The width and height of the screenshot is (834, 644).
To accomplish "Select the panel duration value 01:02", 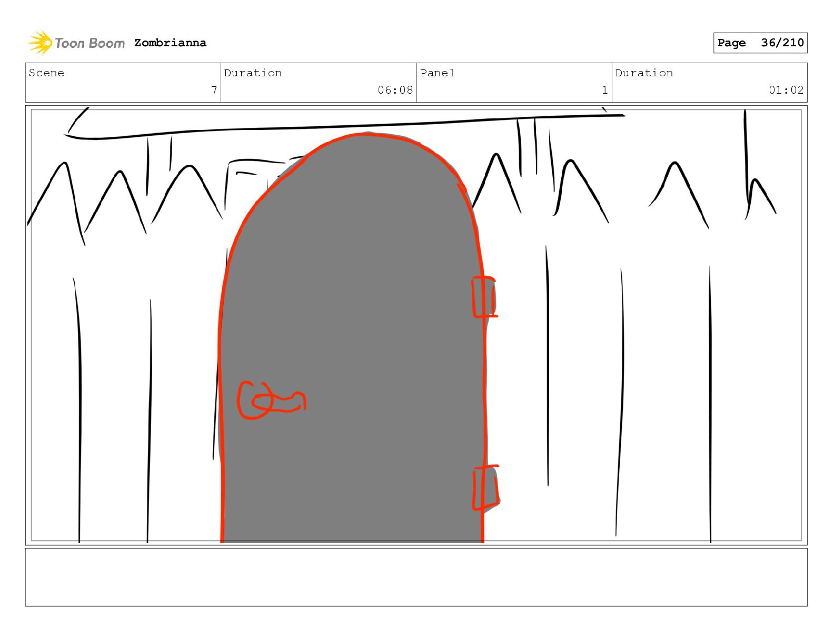I will coord(786,90).
